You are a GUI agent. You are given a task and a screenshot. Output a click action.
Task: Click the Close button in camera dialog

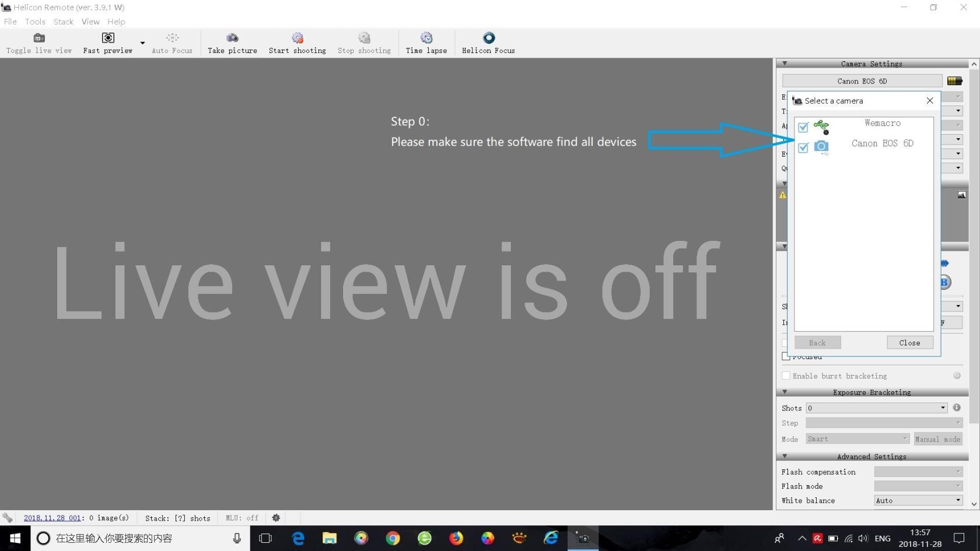point(909,343)
